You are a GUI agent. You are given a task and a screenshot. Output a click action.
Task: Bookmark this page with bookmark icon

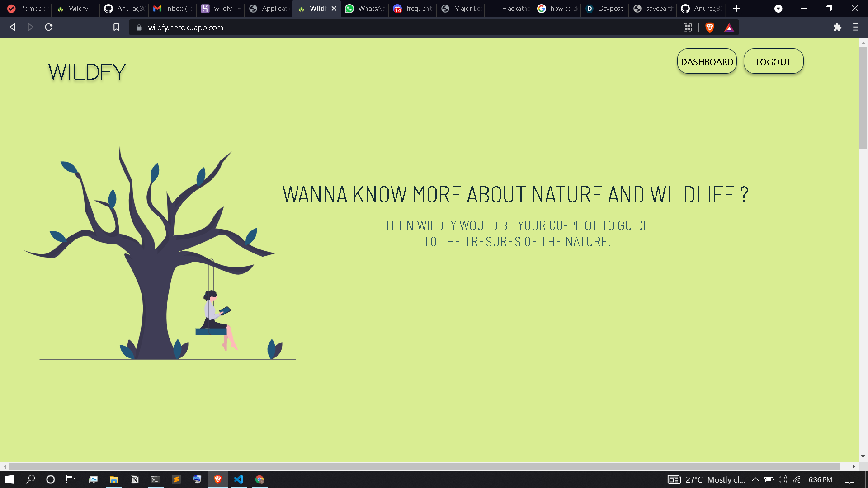pos(116,28)
